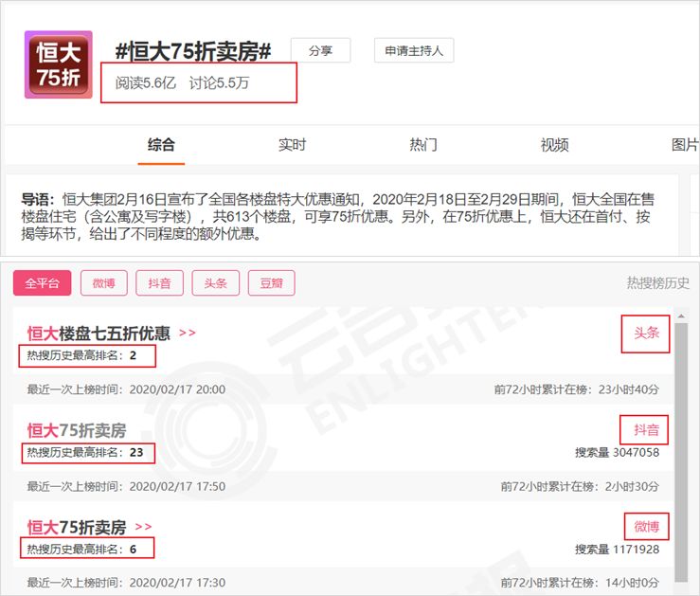
Task: Open the 热门 tab
Action: click(423, 145)
